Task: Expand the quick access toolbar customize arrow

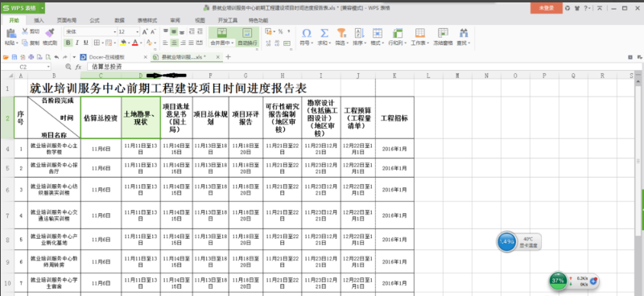Action: tap(74, 57)
